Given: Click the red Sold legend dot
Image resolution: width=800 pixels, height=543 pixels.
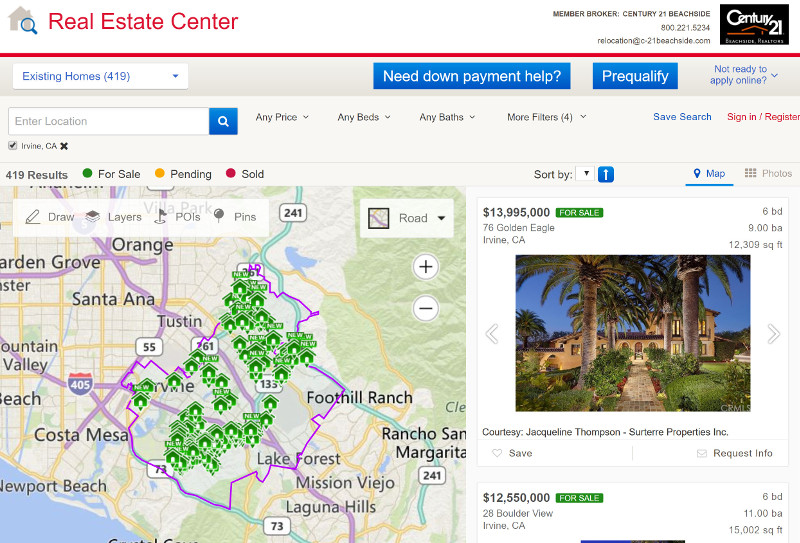Looking at the screenshot, I should pos(231,174).
